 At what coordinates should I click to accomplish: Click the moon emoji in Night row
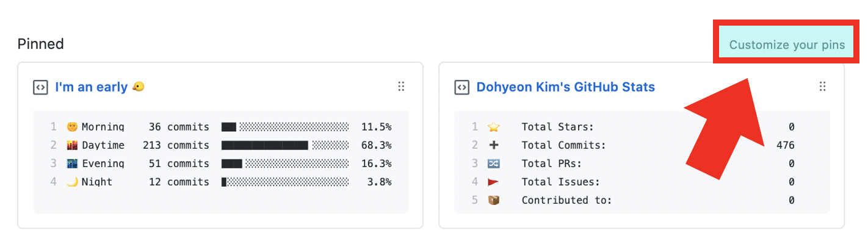tap(73, 182)
